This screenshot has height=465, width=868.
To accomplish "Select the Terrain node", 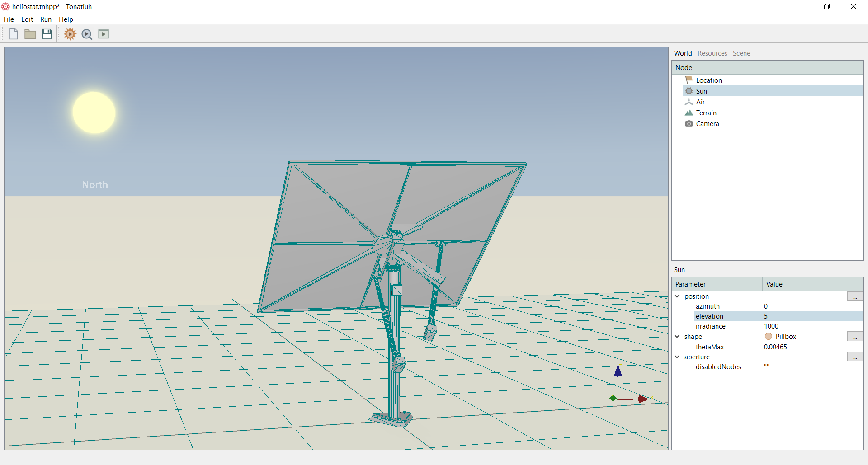I will click(x=706, y=113).
